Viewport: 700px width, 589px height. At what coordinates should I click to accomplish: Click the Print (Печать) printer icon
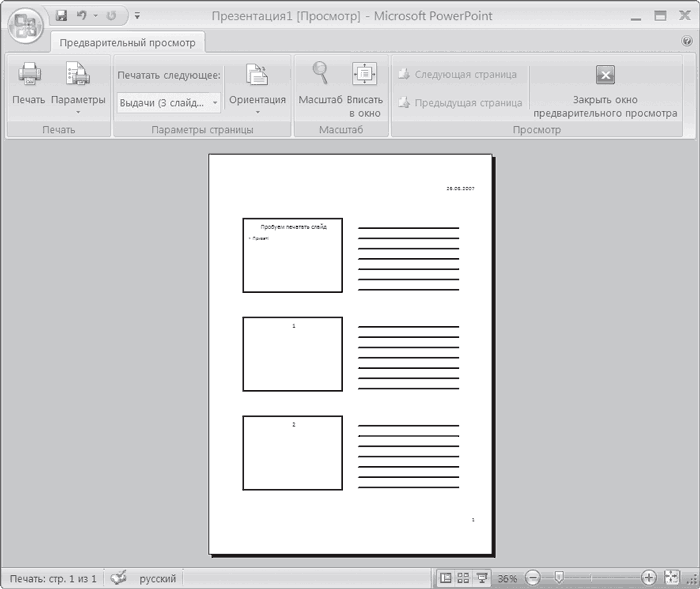pos(29,73)
